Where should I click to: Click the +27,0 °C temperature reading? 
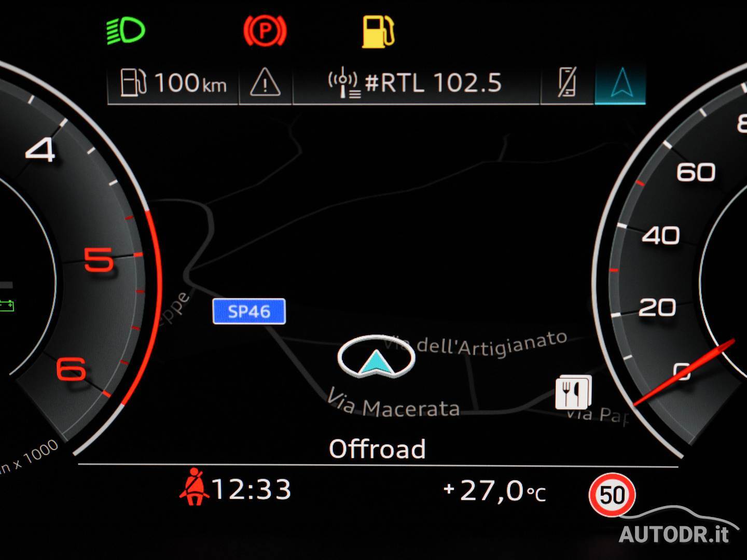495,491
